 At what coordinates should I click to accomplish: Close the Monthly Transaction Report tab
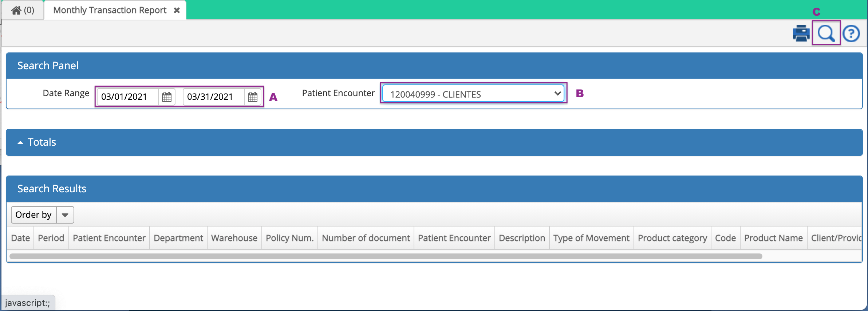point(177,10)
